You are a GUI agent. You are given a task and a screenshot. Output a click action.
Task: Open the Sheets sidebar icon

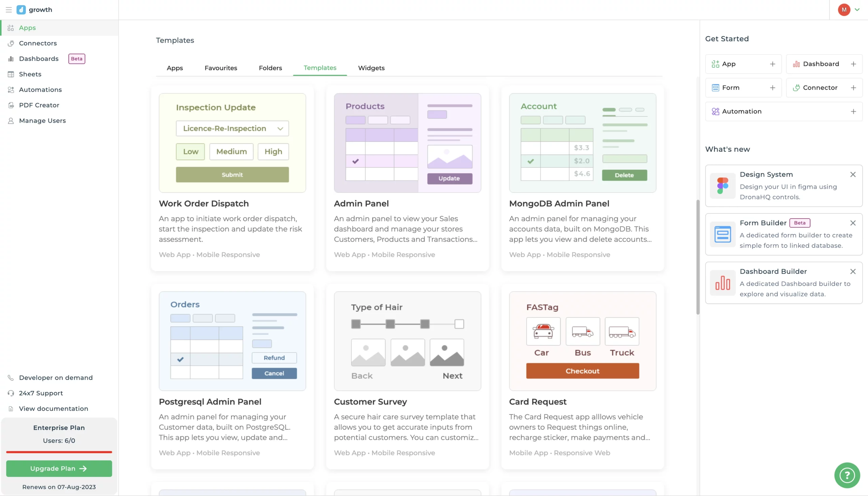click(11, 74)
